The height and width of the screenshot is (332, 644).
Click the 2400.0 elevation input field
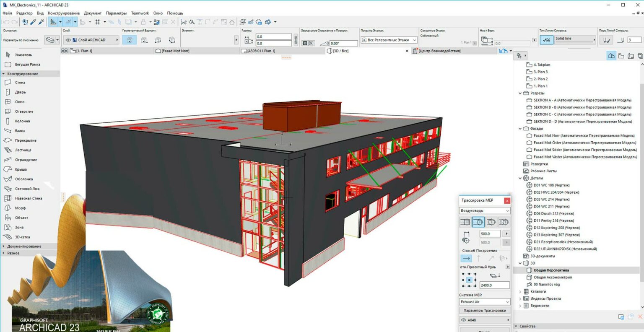[x=494, y=285]
